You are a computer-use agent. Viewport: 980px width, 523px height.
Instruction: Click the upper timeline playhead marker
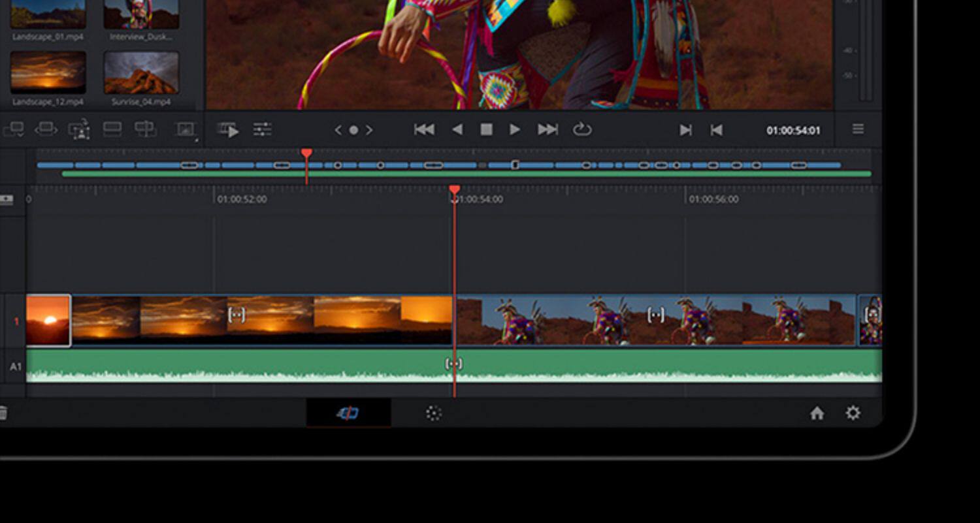tap(306, 153)
